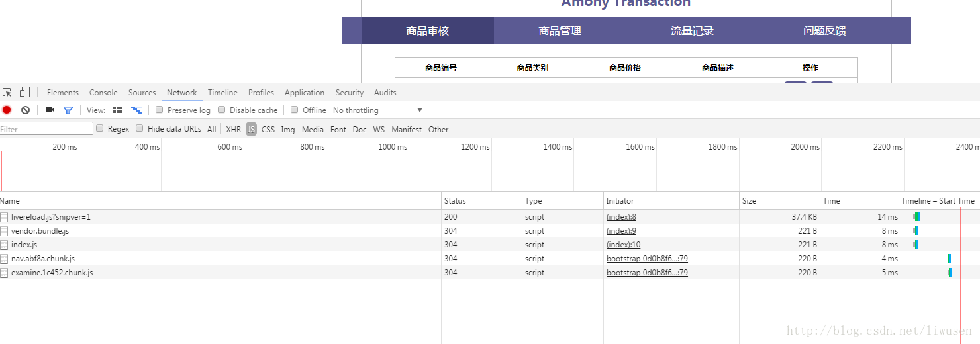Sort requests by Name column header
This screenshot has height=344, width=980.
click(x=220, y=201)
